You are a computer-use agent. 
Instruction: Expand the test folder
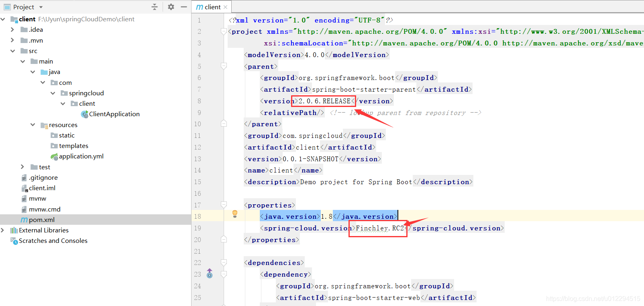23,167
